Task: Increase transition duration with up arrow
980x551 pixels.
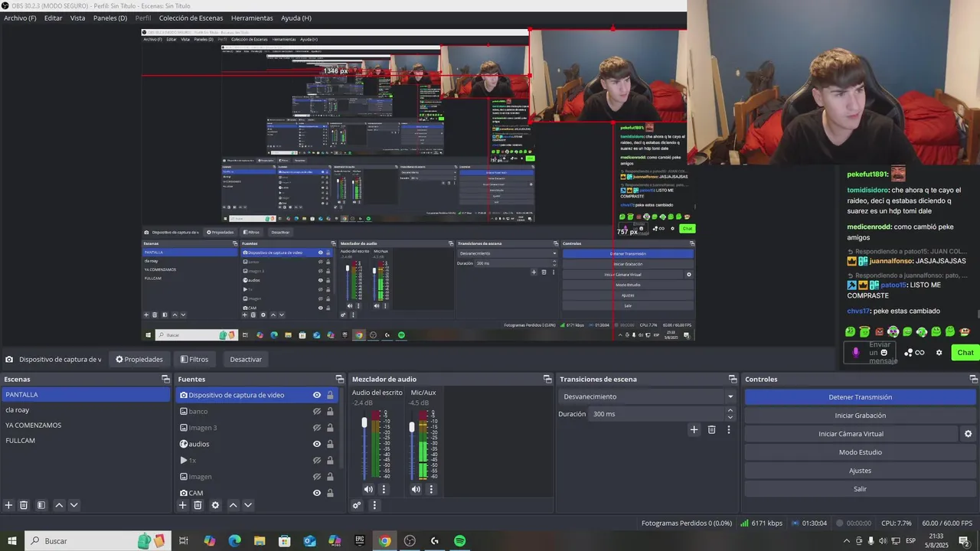Action: pyautogui.click(x=730, y=410)
